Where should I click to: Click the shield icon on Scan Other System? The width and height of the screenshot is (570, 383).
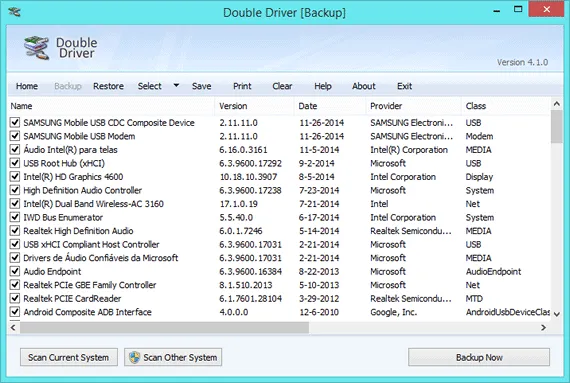click(x=135, y=357)
